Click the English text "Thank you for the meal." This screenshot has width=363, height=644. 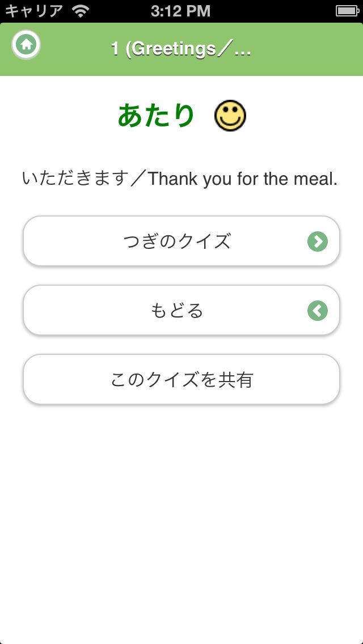click(243, 179)
